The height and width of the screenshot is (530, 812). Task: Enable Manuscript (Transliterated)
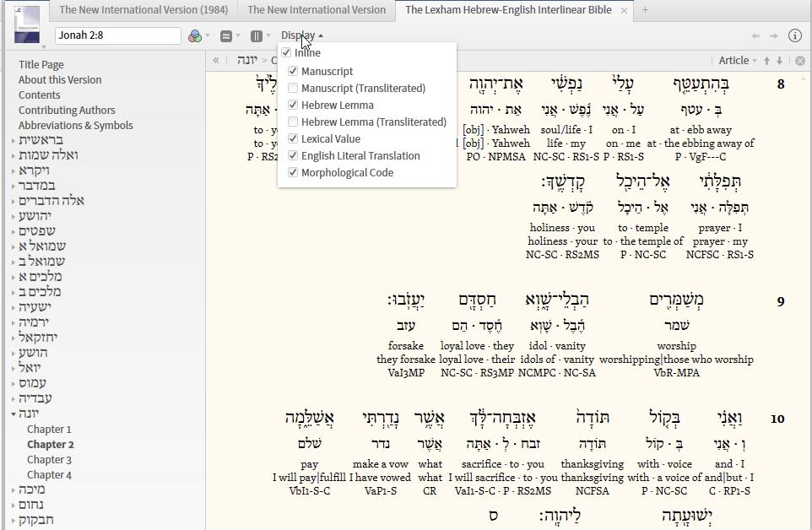coord(293,88)
